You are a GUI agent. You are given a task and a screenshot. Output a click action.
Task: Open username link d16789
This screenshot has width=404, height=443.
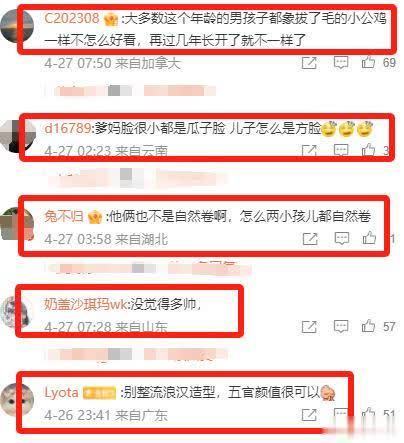(68, 128)
